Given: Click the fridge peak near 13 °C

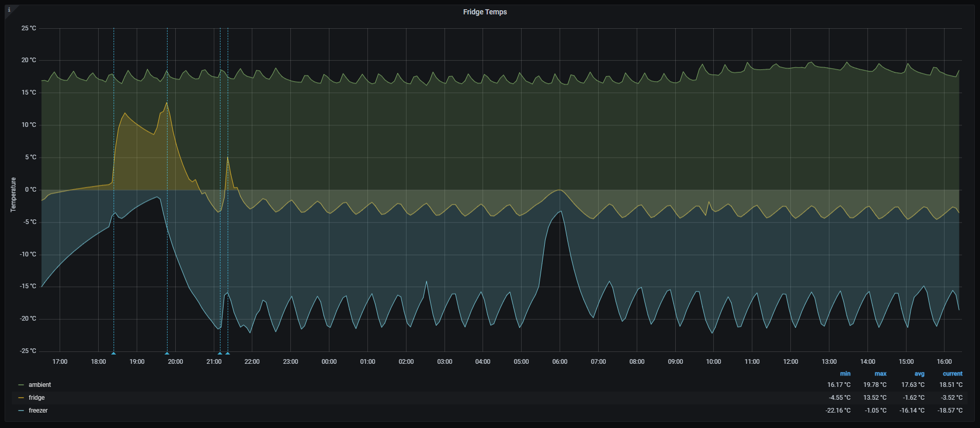Looking at the screenshot, I should (x=167, y=103).
